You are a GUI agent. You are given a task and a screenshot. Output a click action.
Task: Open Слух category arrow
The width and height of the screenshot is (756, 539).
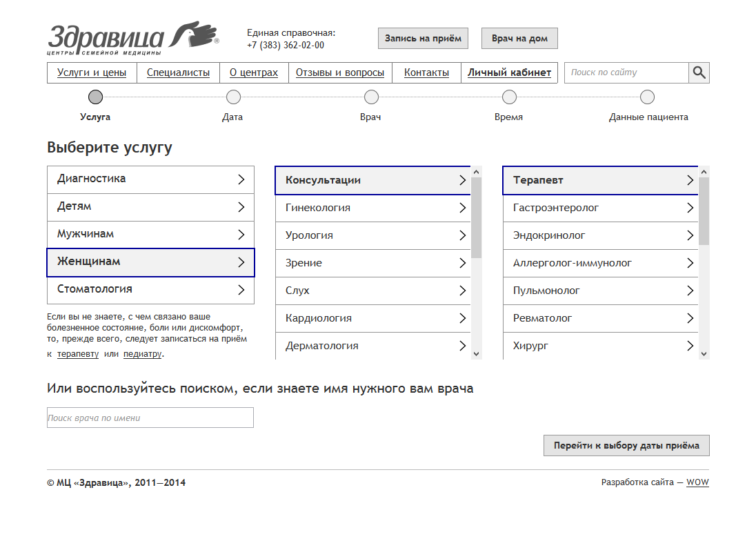pos(462,291)
